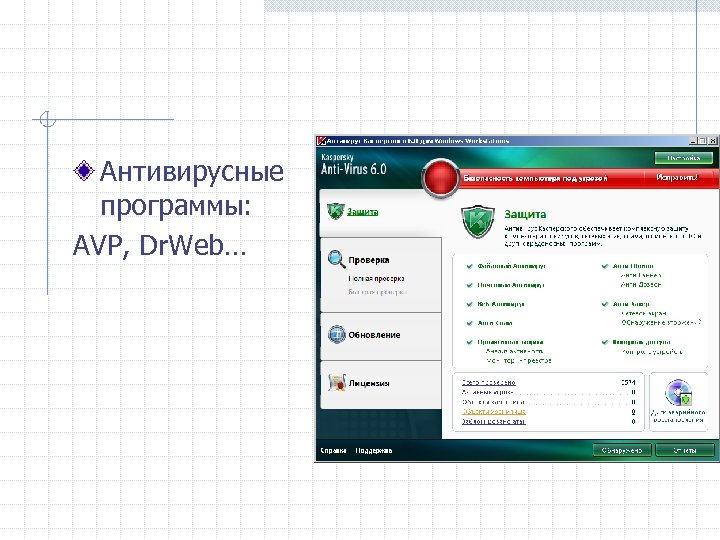Screen dimensions: 720x540
Task: Click the green Настройка button at top right
Action: coord(684,158)
